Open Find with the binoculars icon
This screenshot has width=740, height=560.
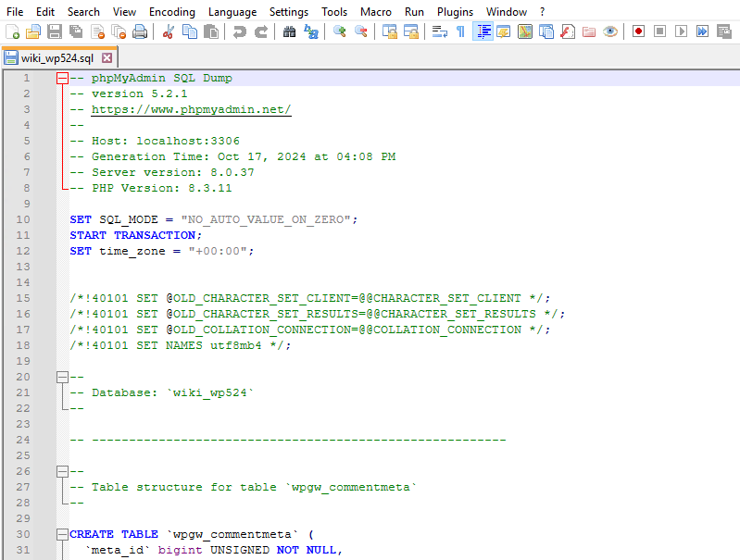289,31
